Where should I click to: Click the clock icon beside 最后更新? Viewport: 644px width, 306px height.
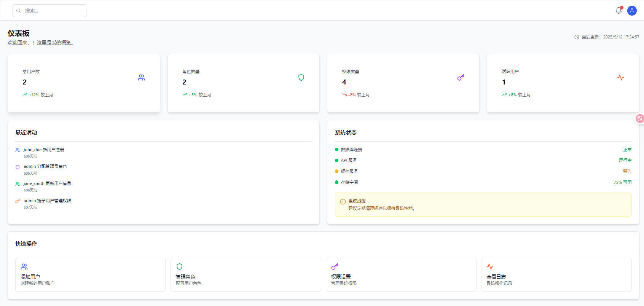pos(577,37)
